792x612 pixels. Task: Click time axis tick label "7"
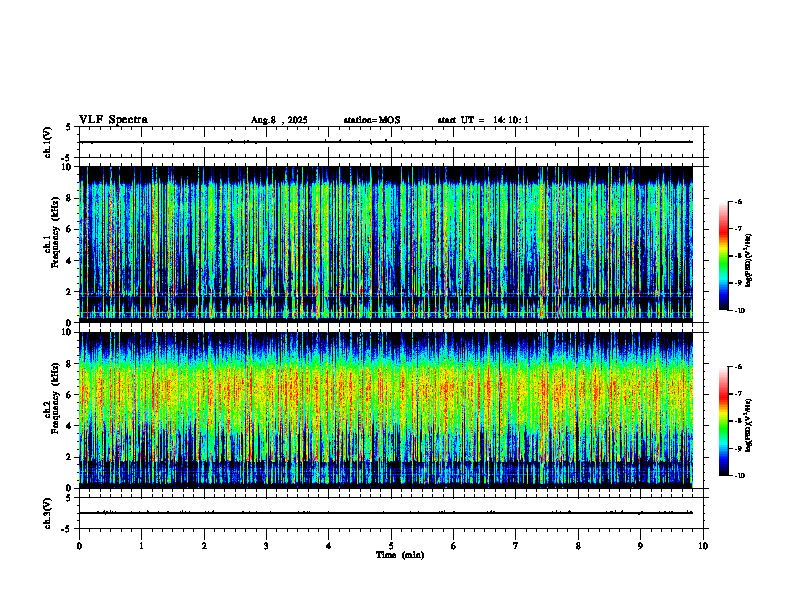coord(516,546)
